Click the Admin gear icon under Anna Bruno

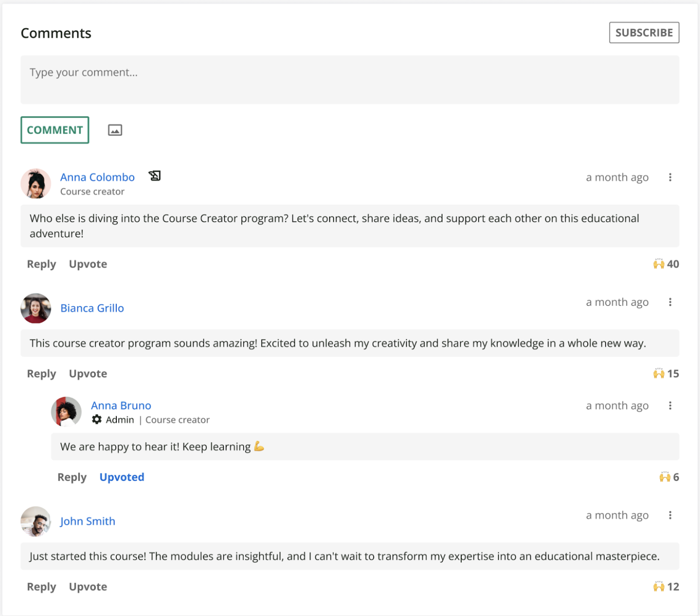(x=97, y=420)
